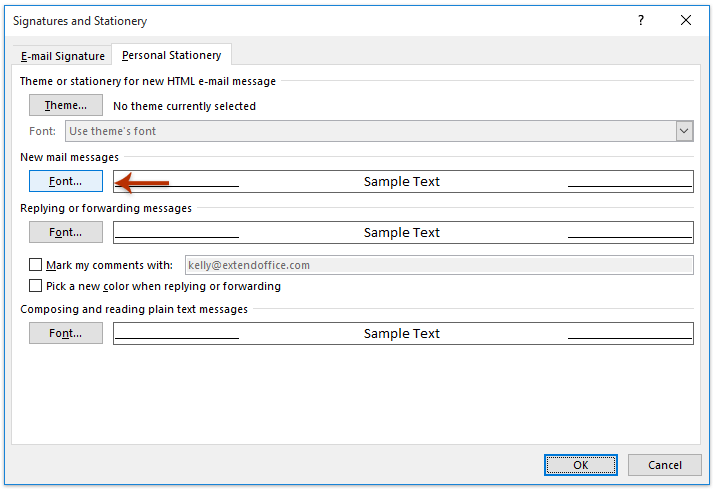The width and height of the screenshot is (716, 491).
Task: Open the Theme... button
Action: point(66,106)
